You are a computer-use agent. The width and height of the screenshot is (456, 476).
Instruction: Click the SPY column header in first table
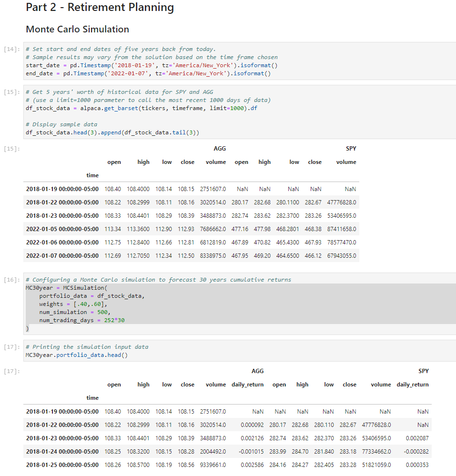point(351,148)
